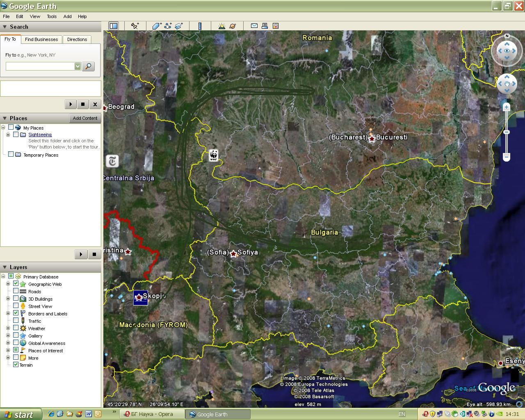Viewport: 525px width, 420px height.
Task: Enable the Roads layer checkbox
Action: [x=16, y=292]
